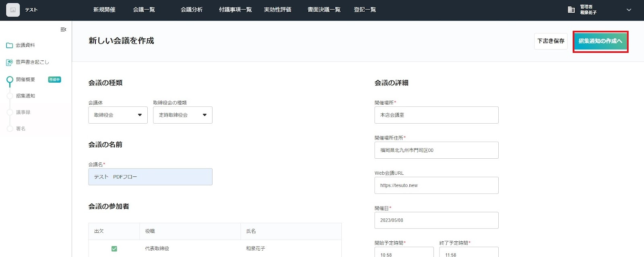The height and width of the screenshot is (257, 644).
Task: Toggle attendance checkbox for 和泉花子
Action: pyautogui.click(x=114, y=249)
